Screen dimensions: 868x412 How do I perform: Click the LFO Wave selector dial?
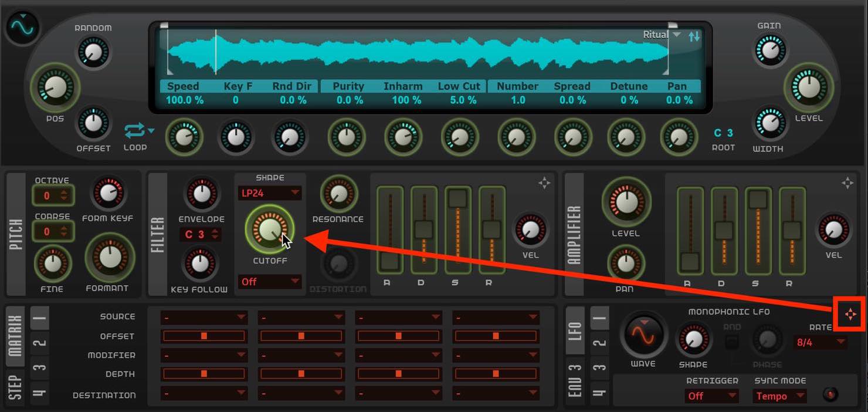click(643, 335)
